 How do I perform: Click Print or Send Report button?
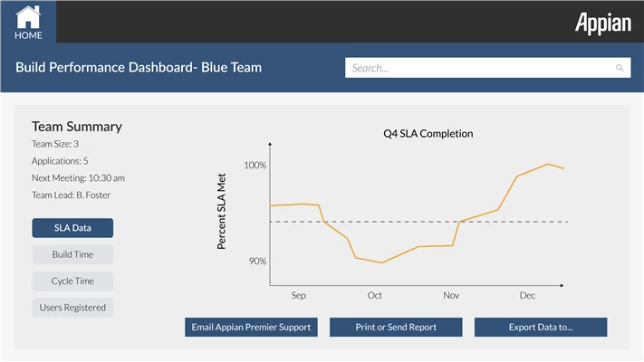[396, 327]
